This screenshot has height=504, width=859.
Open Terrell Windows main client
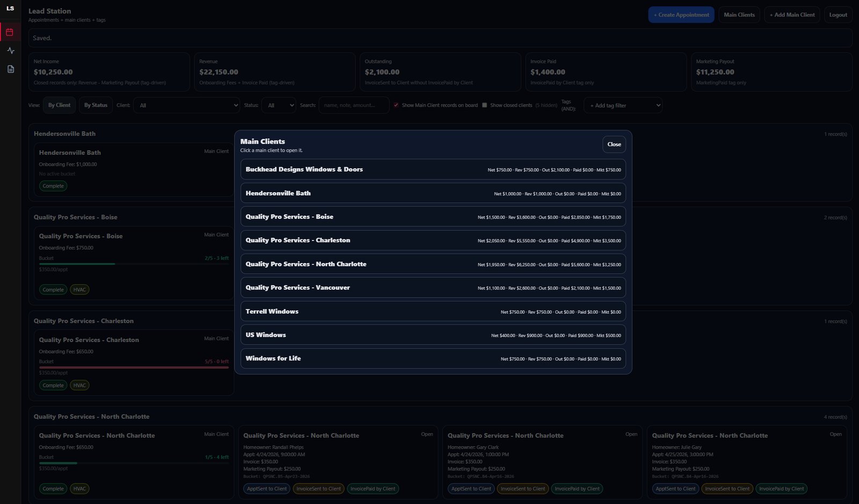(x=433, y=311)
